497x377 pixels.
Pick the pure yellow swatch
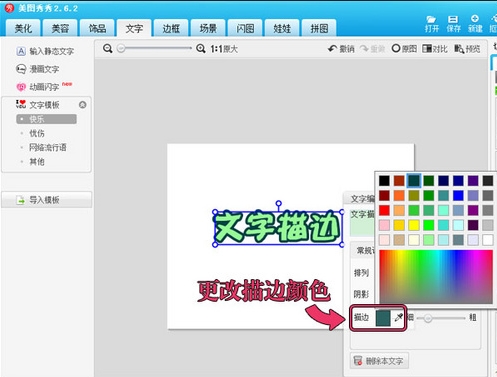click(x=414, y=225)
